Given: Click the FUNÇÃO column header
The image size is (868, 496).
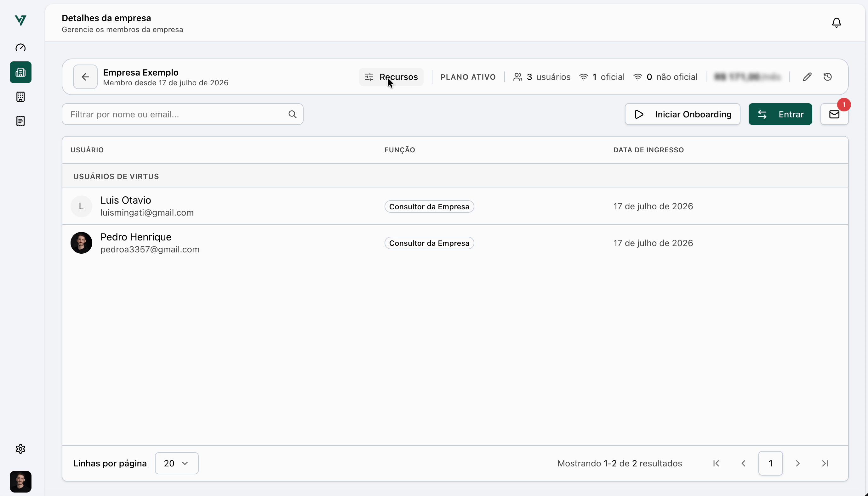Looking at the screenshot, I should point(400,150).
